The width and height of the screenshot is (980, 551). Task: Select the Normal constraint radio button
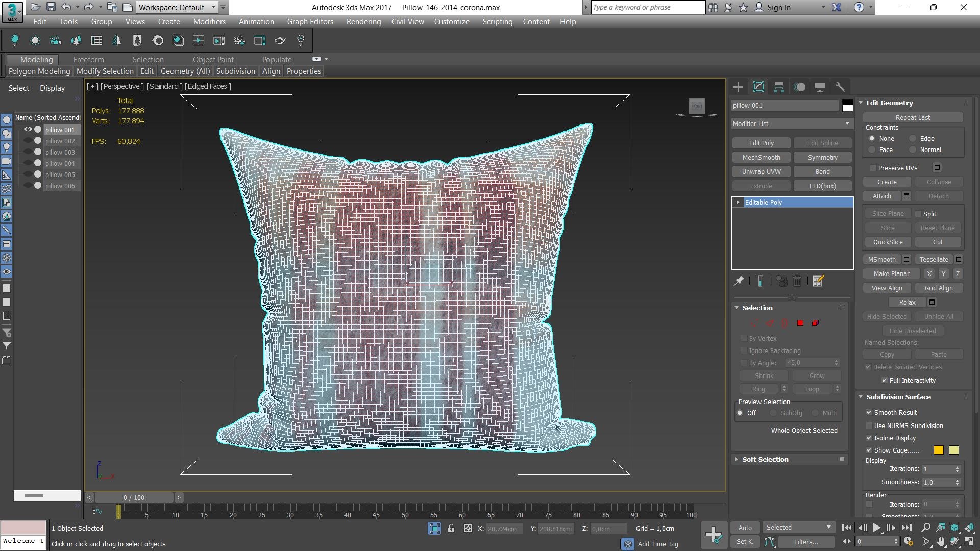pyautogui.click(x=913, y=150)
